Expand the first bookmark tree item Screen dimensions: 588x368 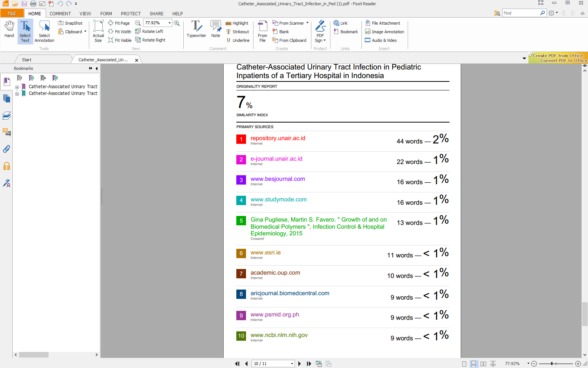pyautogui.click(x=17, y=87)
